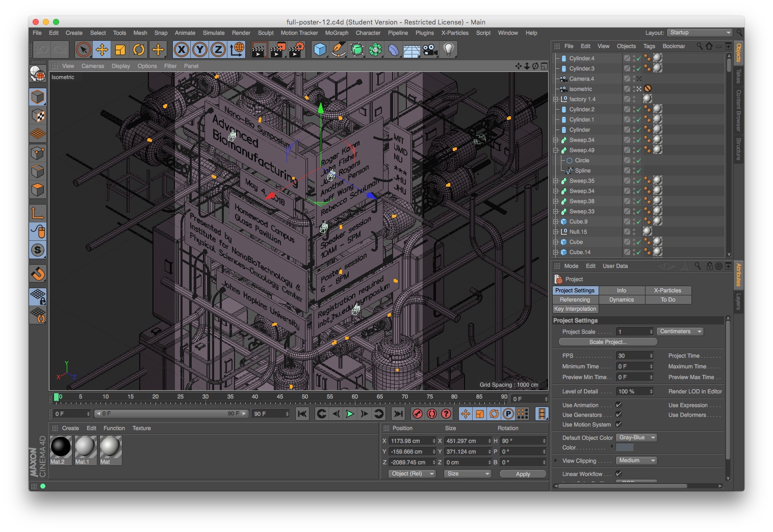This screenshot has height=532, width=773.
Task: Select the Rotate tool in the toolbar
Action: [x=139, y=49]
